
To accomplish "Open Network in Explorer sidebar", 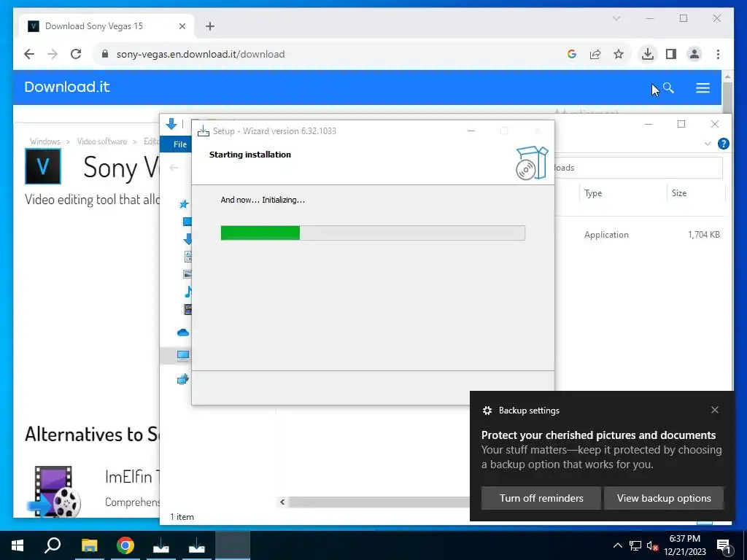I will coord(183,379).
